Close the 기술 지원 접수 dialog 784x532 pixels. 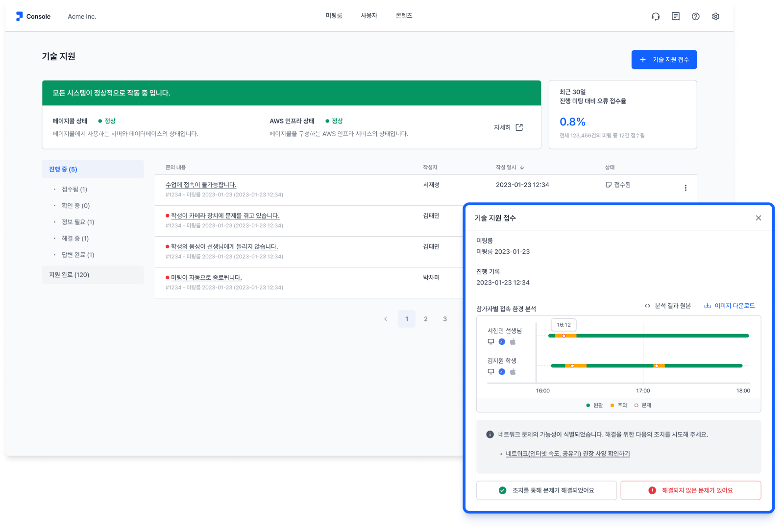(759, 218)
